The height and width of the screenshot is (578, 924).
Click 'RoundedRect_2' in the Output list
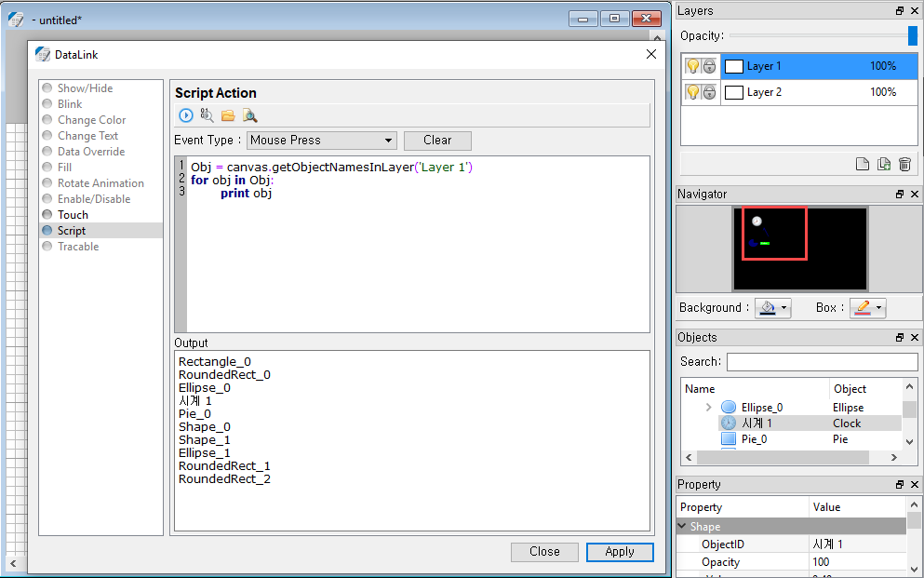(224, 479)
